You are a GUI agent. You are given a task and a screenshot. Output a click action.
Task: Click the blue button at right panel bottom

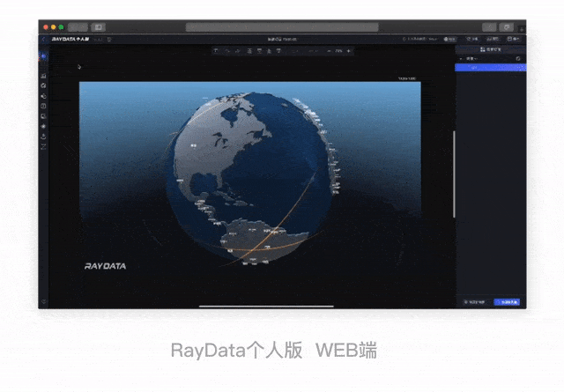click(x=507, y=302)
